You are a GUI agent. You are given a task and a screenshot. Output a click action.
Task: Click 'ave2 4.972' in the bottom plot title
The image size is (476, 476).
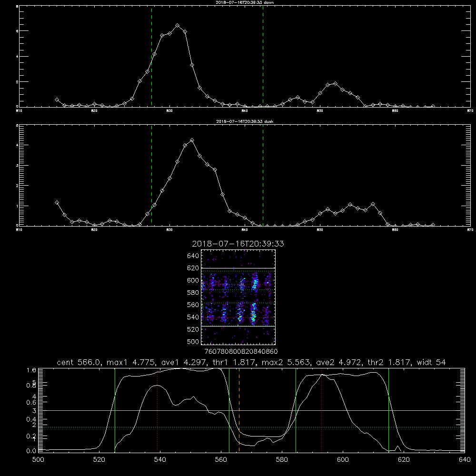pyautogui.click(x=339, y=362)
